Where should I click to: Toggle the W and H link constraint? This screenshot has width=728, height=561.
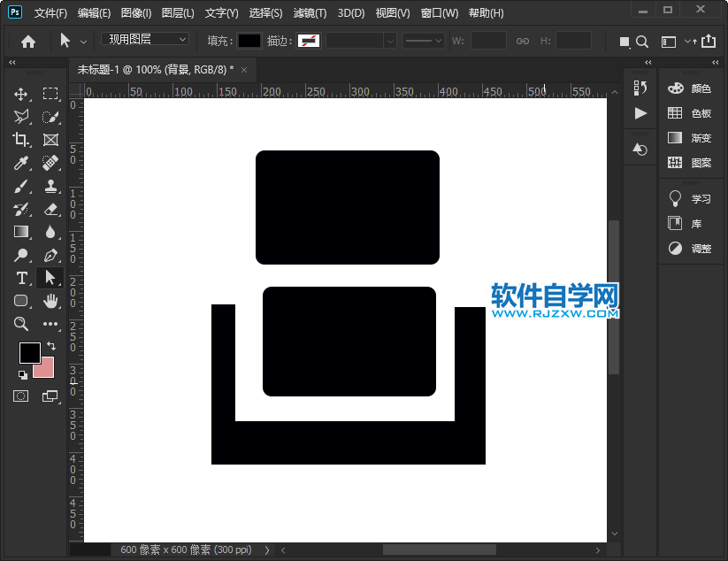pyautogui.click(x=524, y=41)
